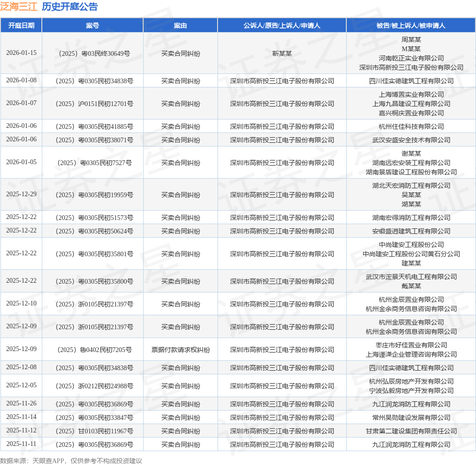Click the 被告/被上诉人/被申请人 header
The width and height of the screenshot is (476, 465).
(x=411, y=26)
